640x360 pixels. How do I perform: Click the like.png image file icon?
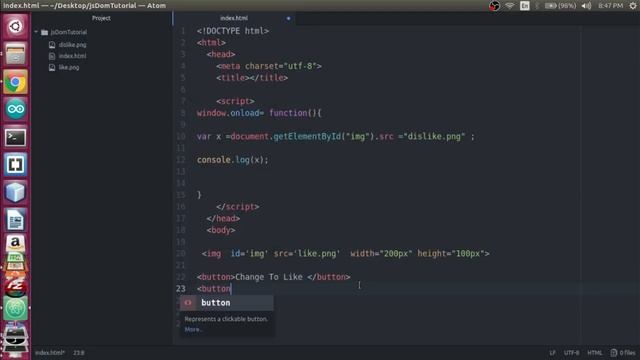(52, 68)
